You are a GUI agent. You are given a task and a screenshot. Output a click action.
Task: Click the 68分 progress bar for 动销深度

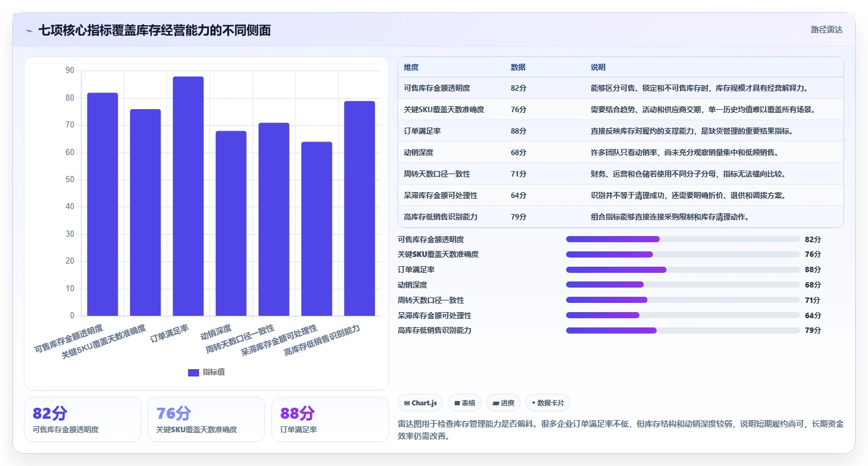pyautogui.click(x=683, y=285)
